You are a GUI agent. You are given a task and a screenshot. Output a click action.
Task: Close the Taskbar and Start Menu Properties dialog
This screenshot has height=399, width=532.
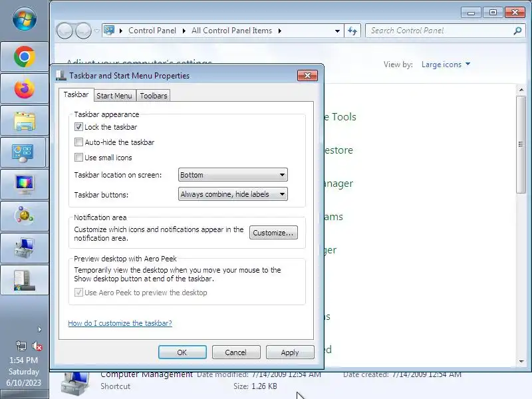pos(307,75)
